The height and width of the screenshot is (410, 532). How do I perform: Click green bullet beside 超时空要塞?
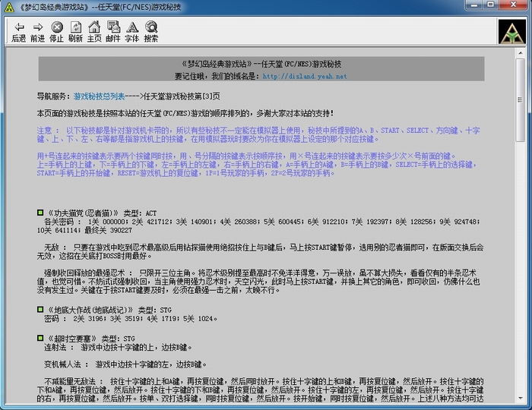[40, 338]
